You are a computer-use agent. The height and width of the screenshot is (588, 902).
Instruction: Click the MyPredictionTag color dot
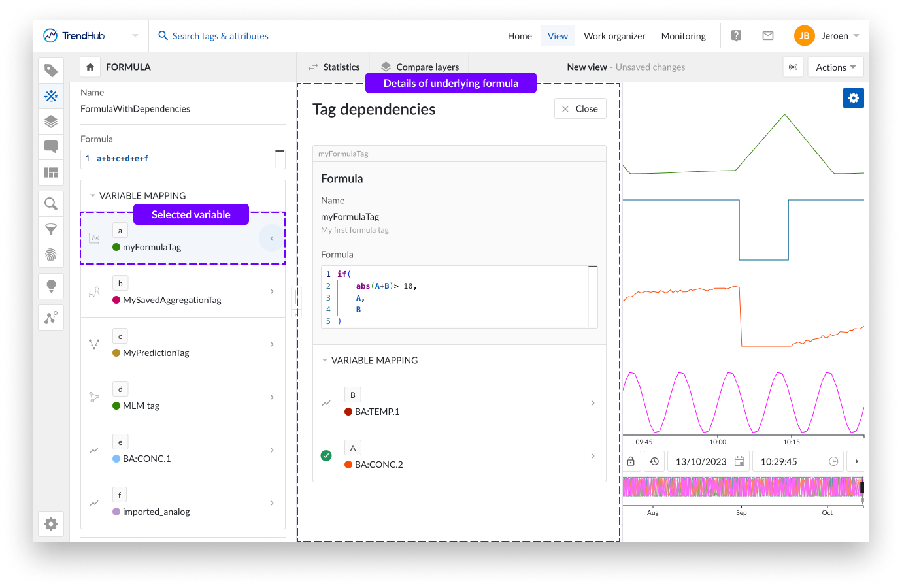pos(116,353)
